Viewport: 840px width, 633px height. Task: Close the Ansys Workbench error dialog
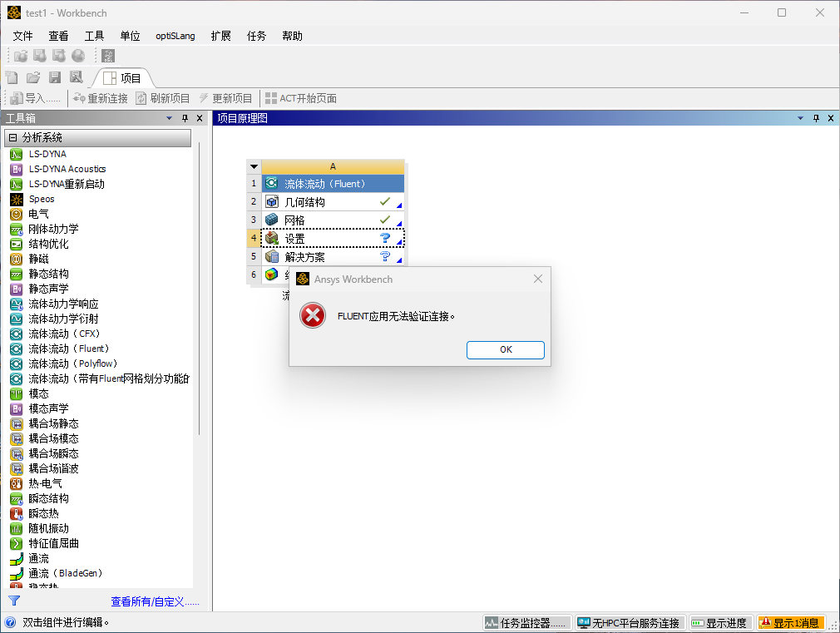(x=538, y=279)
